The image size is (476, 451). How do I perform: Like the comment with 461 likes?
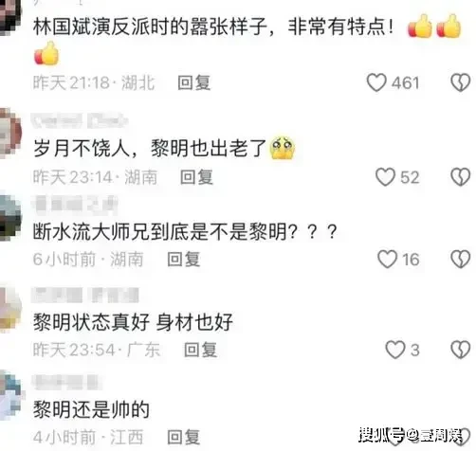[x=376, y=82]
